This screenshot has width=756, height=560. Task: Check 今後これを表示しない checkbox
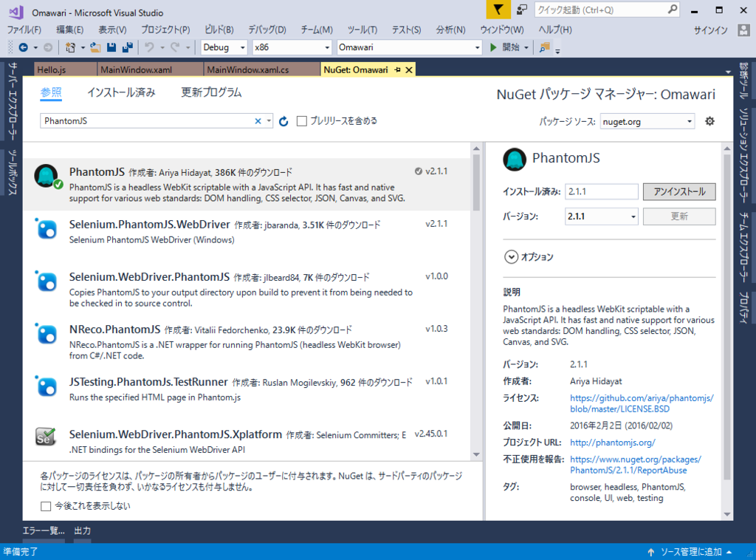46,506
